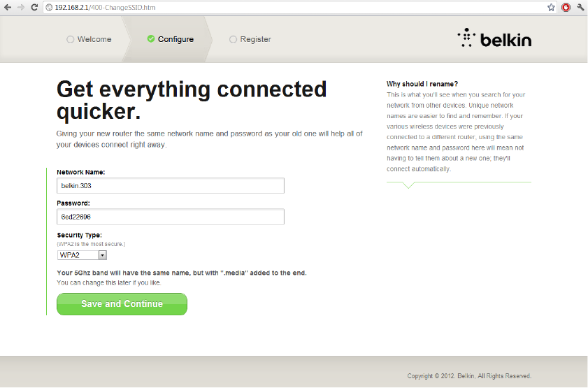Open the WPA2 Security Type dropdown
The width and height of the screenshot is (588, 388).
82,255
